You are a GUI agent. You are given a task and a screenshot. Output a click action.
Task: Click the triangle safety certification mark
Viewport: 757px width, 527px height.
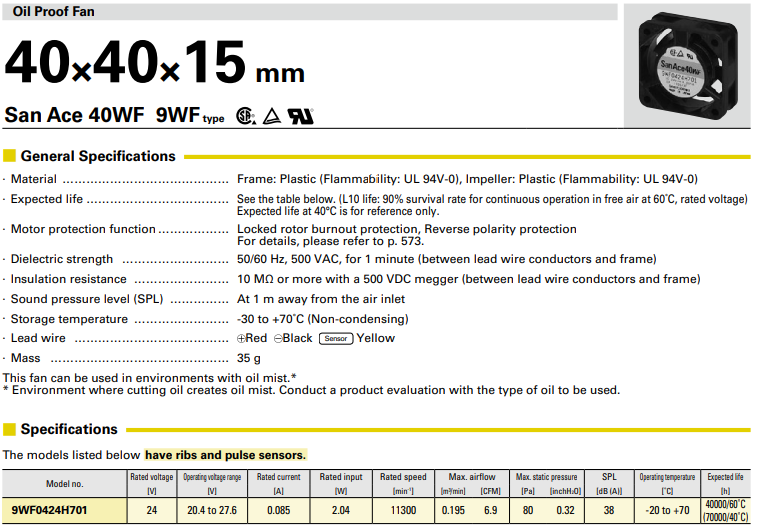tap(270, 116)
